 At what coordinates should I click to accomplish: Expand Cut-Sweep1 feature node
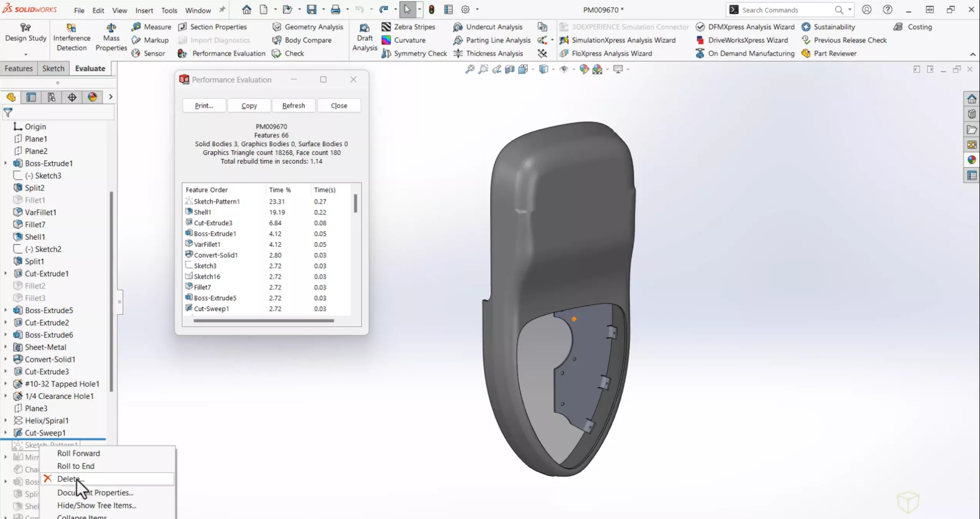pos(6,432)
